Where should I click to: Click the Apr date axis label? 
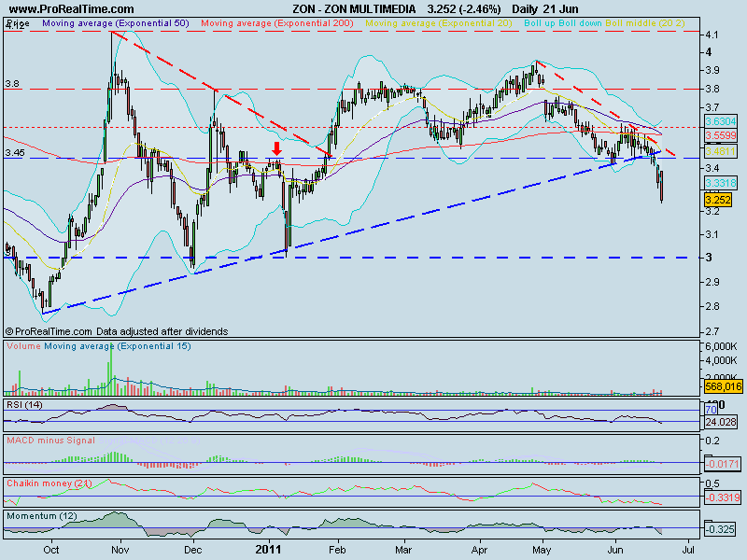pyautogui.click(x=479, y=550)
